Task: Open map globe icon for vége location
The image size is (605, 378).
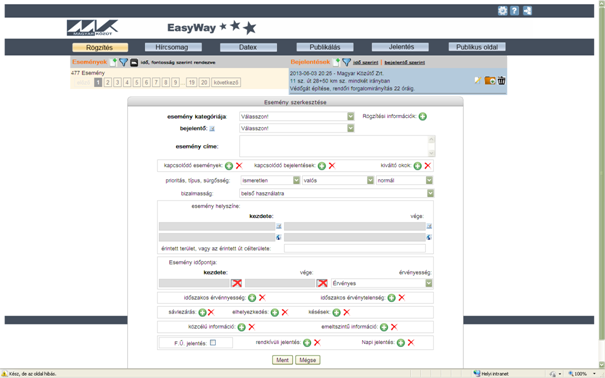Action: tap(429, 237)
